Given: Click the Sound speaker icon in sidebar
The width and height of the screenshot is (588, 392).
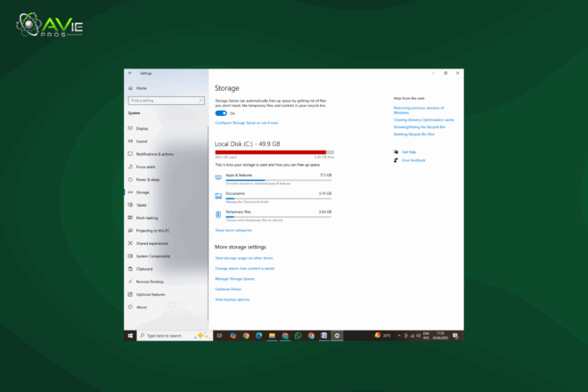Looking at the screenshot, I should (130, 141).
